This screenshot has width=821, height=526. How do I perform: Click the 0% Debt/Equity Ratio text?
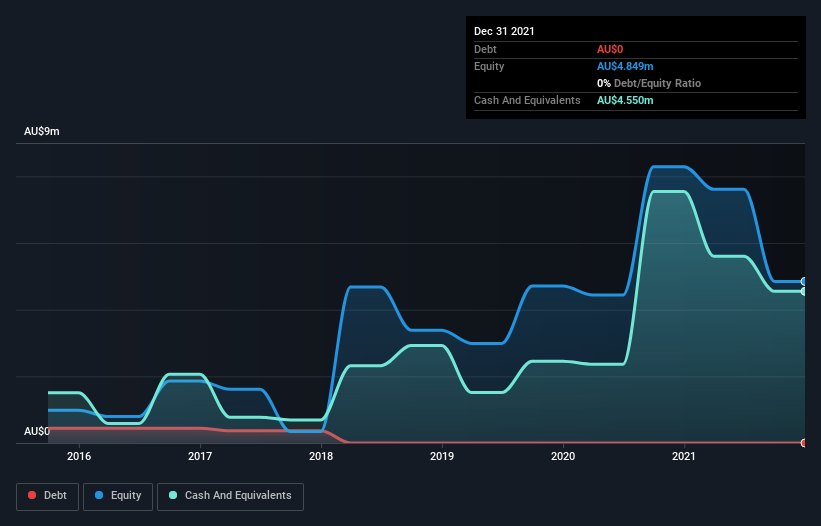pos(649,83)
